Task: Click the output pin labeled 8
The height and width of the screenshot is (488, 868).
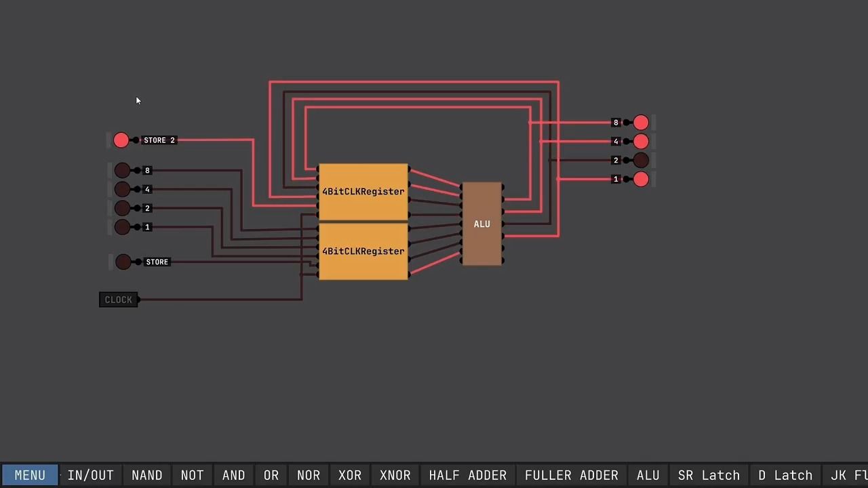Action: [x=641, y=123]
